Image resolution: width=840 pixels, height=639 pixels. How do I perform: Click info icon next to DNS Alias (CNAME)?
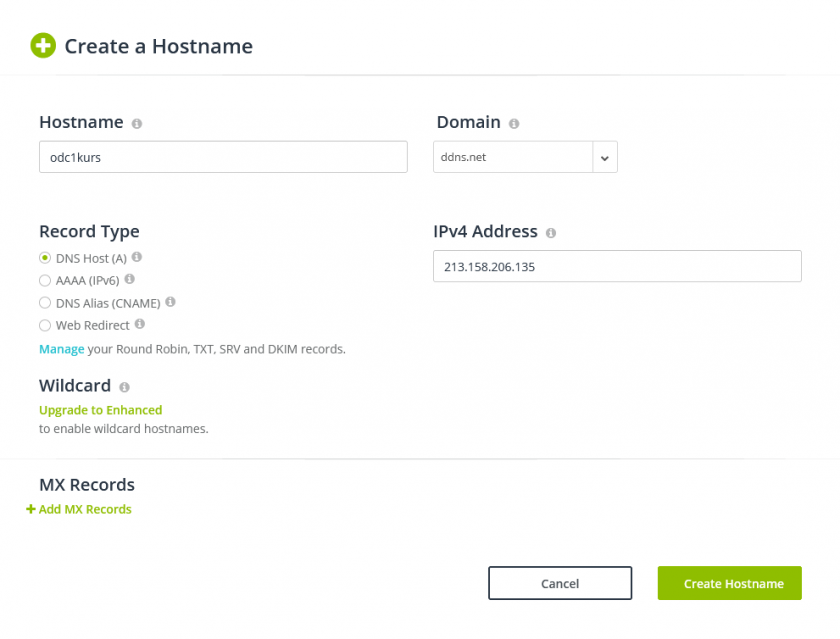[170, 302]
